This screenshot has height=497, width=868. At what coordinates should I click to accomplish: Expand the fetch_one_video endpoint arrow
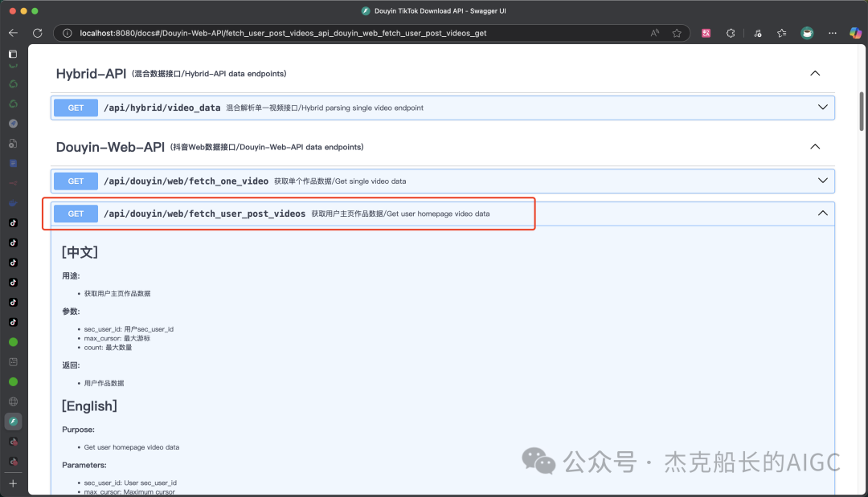pyautogui.click(x=823, y=181)
